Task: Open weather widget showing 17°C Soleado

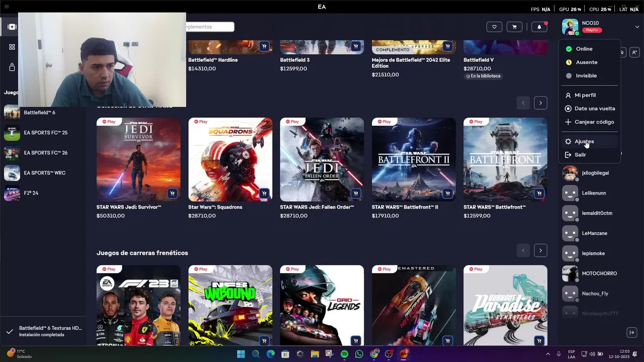Action: click(19, 354)
